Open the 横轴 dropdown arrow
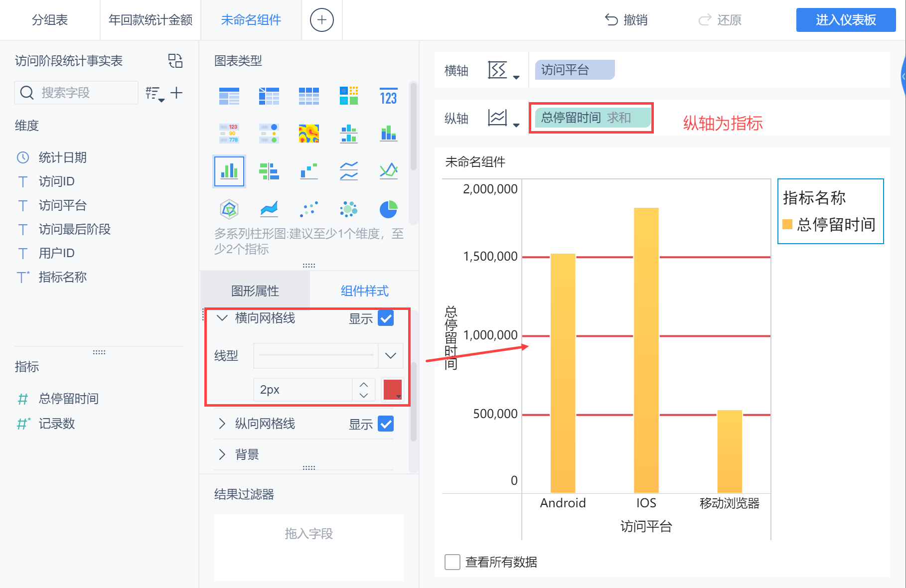906x588 pixels. 516,77
